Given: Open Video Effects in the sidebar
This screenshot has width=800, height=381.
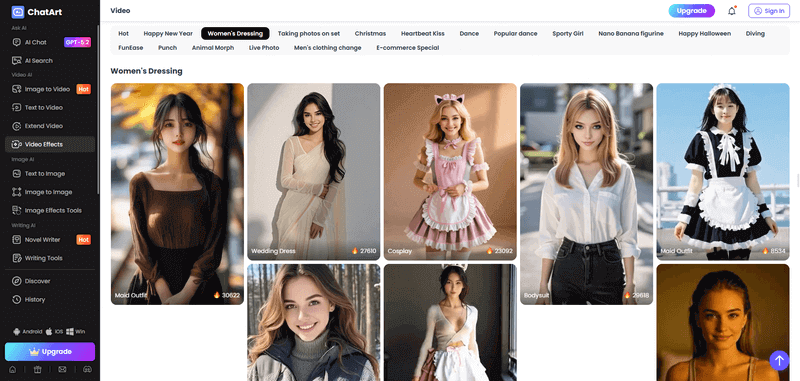Looking at the screenshot, I should tap(50, 144).
